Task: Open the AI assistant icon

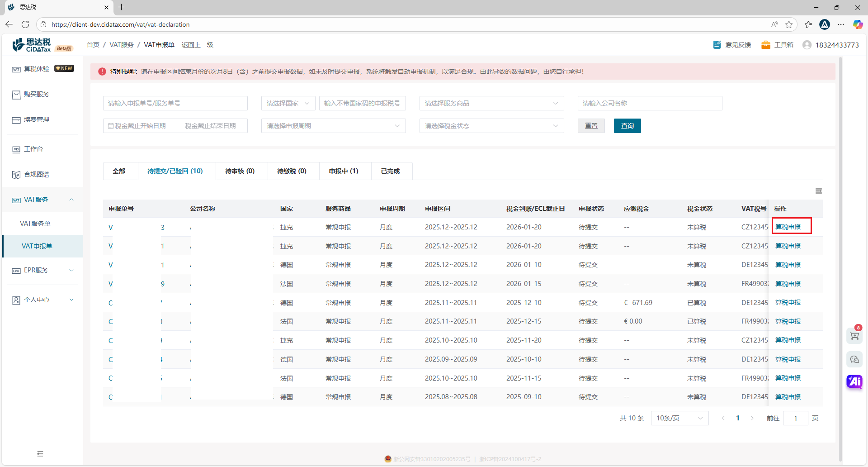Action: point(854,381)
